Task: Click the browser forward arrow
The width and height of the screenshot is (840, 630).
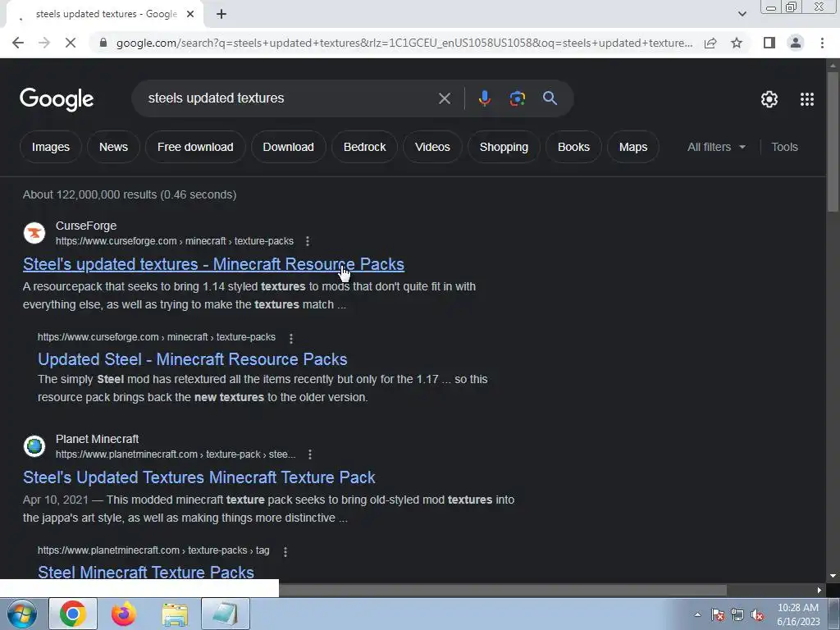Action: pos(44,43)
